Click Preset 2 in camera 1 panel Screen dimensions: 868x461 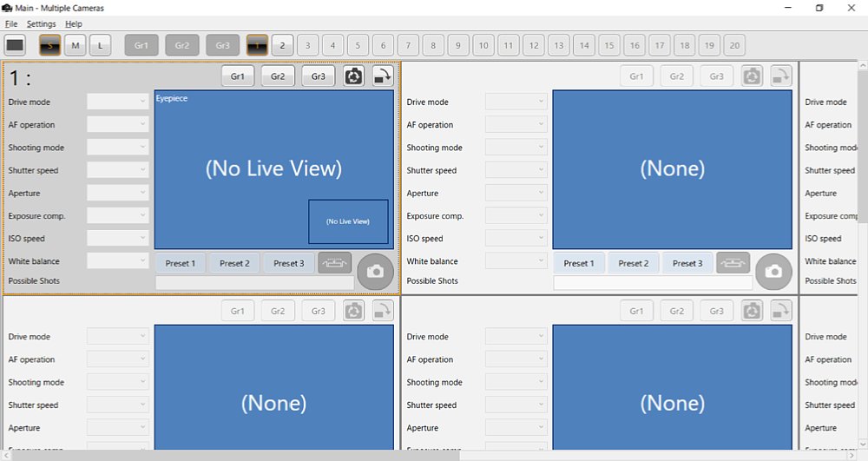[234, 263]
